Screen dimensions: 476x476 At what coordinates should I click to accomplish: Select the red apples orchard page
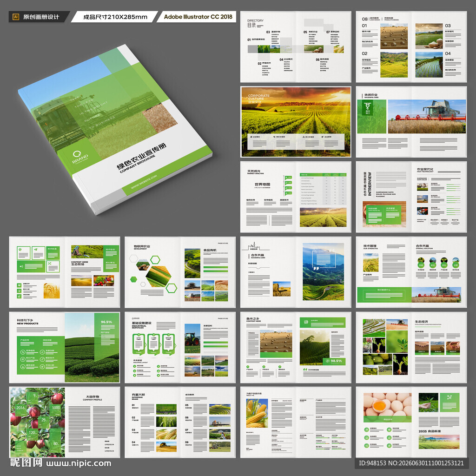pos(37,422)
